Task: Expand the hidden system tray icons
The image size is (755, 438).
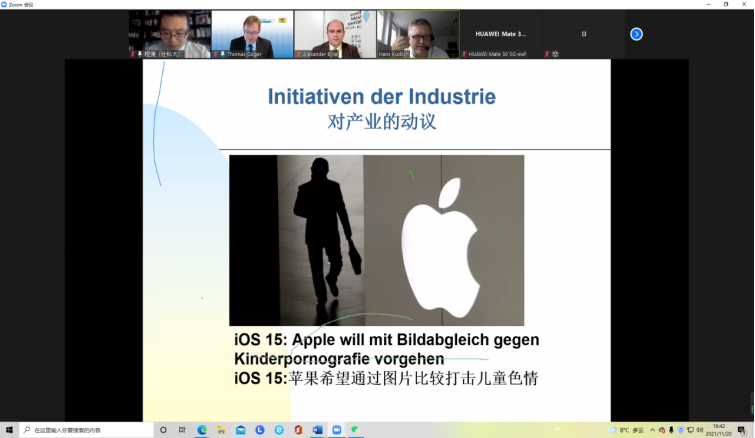Action: point(652,430)
